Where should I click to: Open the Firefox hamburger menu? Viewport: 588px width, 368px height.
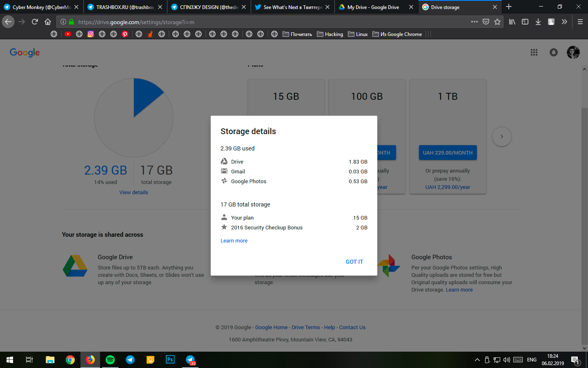[580, 22]
